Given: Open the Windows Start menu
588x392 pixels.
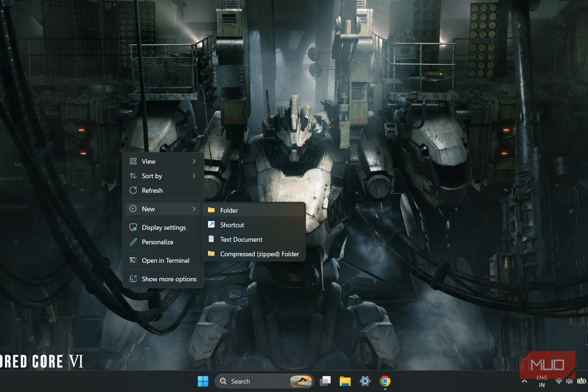Looking at the screenshot, I should point(203,381).
